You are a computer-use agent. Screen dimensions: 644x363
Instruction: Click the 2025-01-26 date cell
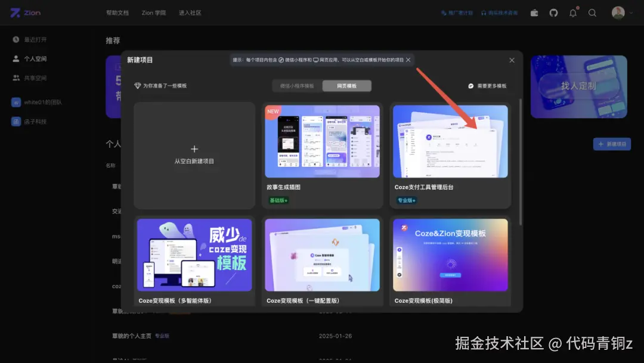point(335,336)
